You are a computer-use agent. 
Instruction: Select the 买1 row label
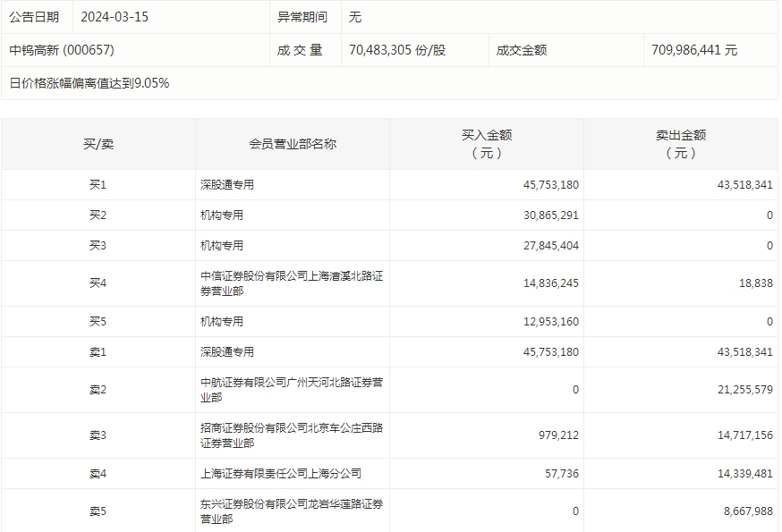pyautogui.click(x=98, y=185)
